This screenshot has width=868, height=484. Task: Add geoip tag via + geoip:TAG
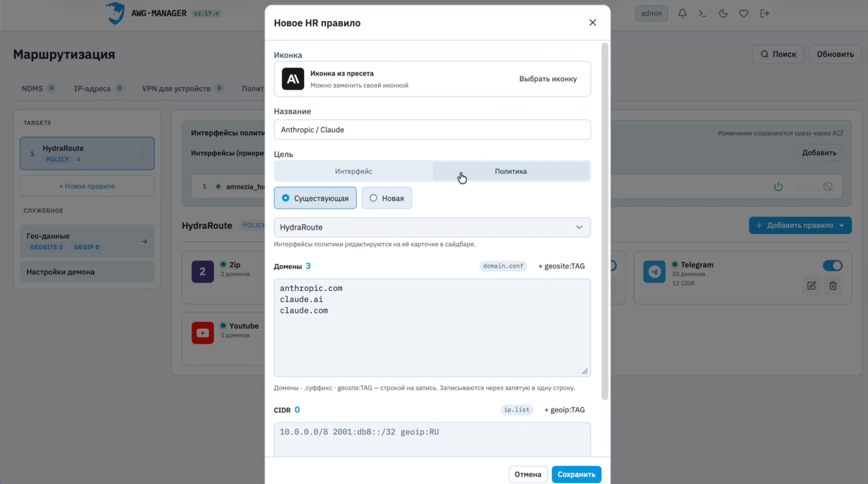[564, 410]
